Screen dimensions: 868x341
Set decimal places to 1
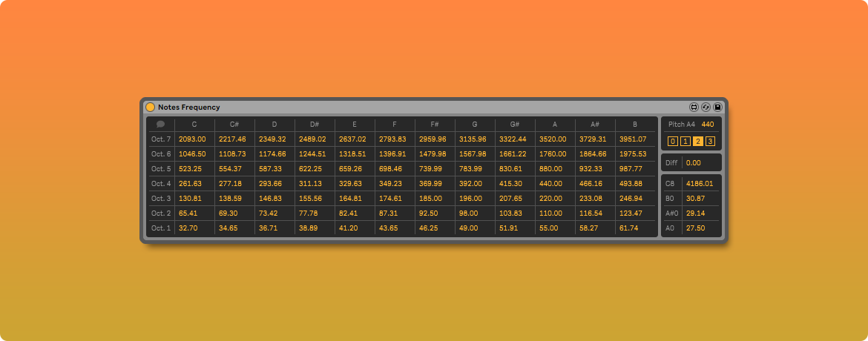(x=685, y=142)
